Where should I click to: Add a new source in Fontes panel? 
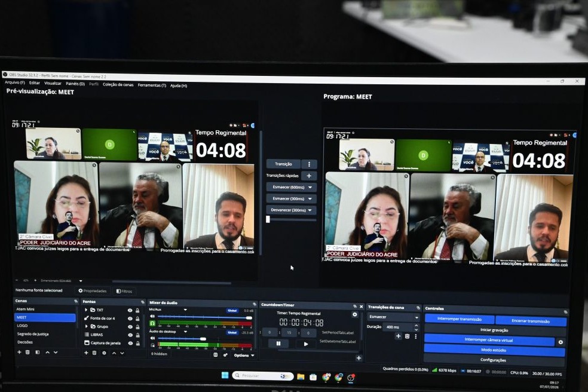(86, 353)
